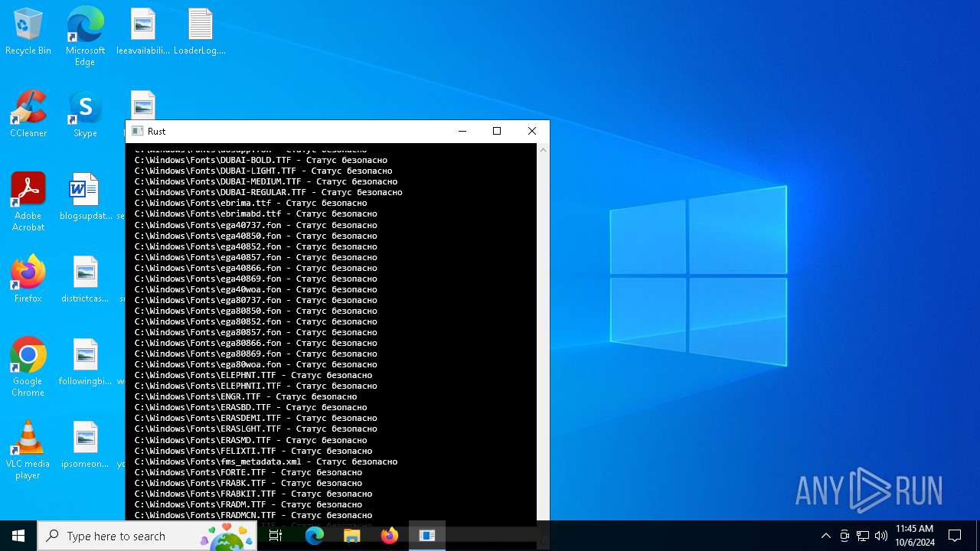Open File Explorer from the taskbar
Image resolution: width=980 pixels, height=551 pixels.
[352, 536]
